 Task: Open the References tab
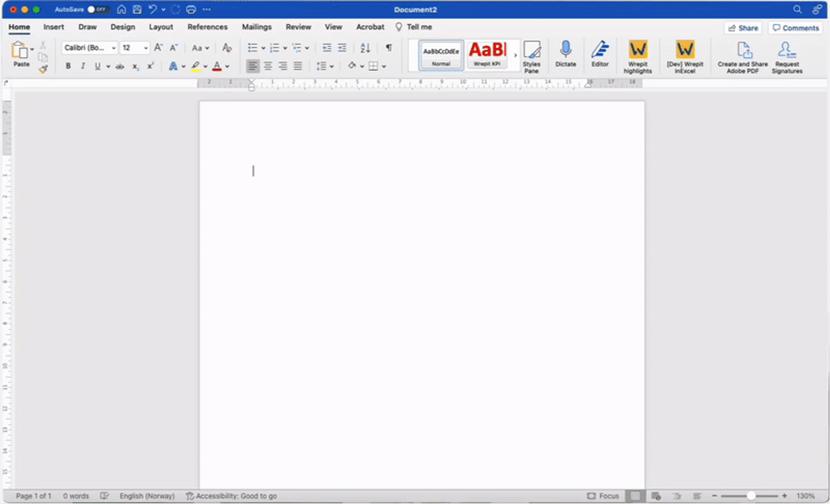[207, 27]
